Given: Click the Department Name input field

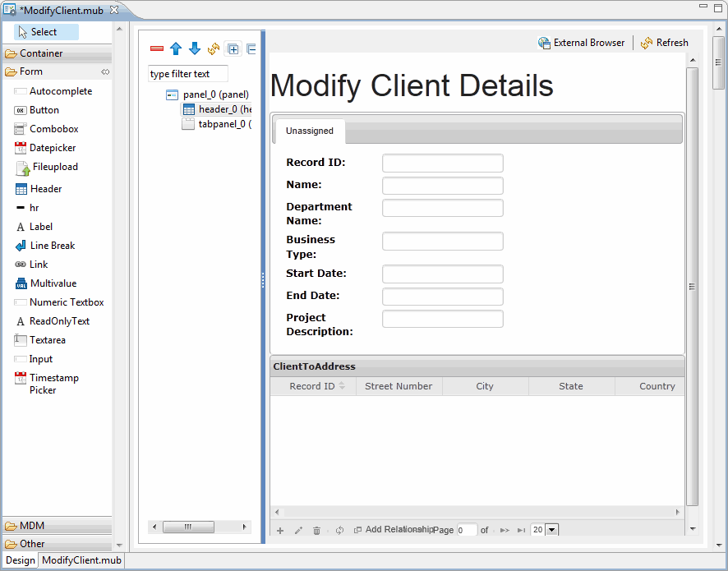Looking at the screenshot, I should [x=442, y=208].
